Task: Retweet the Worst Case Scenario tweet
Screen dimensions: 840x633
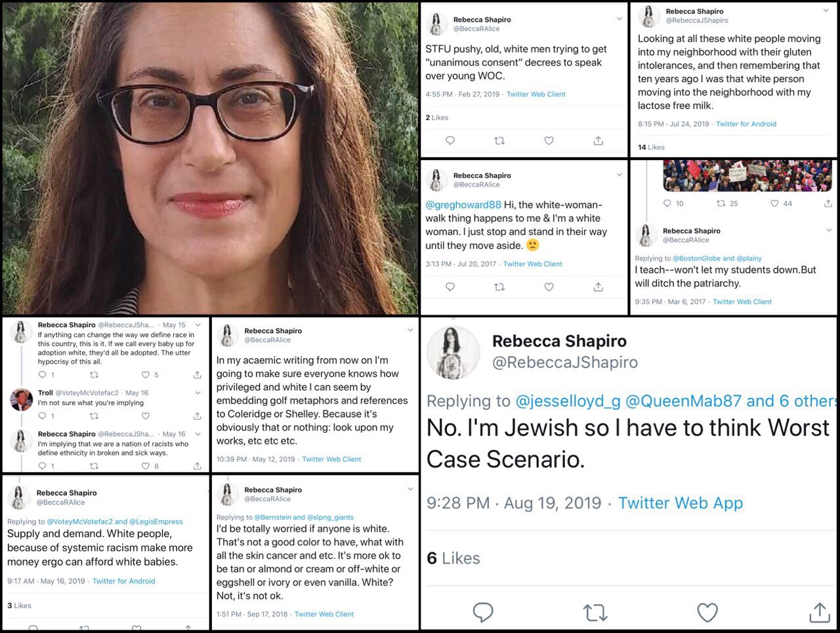Action: click(x=595, y=613)
